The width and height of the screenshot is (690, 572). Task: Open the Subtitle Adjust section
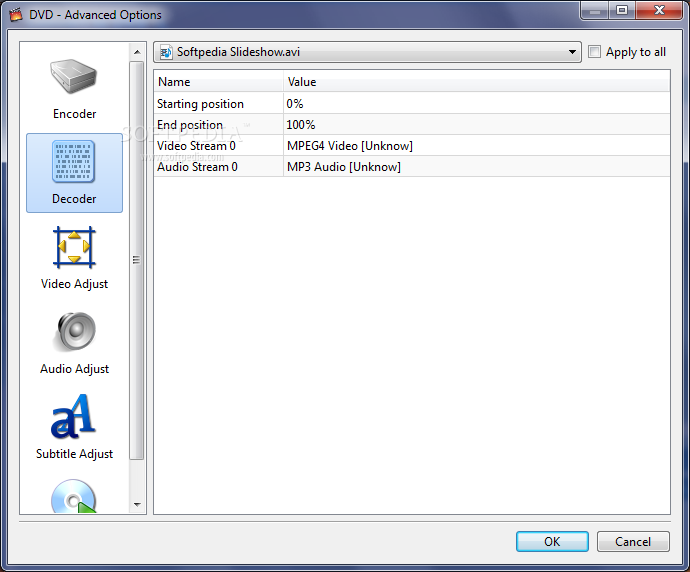(74, 428)
